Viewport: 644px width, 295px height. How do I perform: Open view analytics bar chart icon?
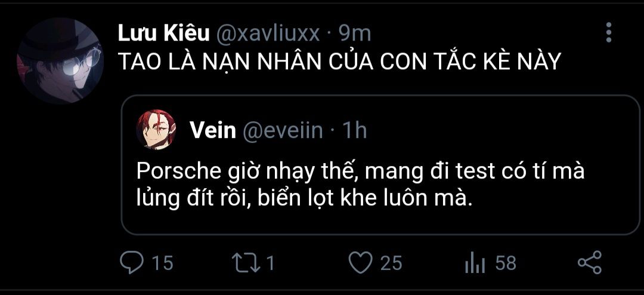tap(475, 263)
